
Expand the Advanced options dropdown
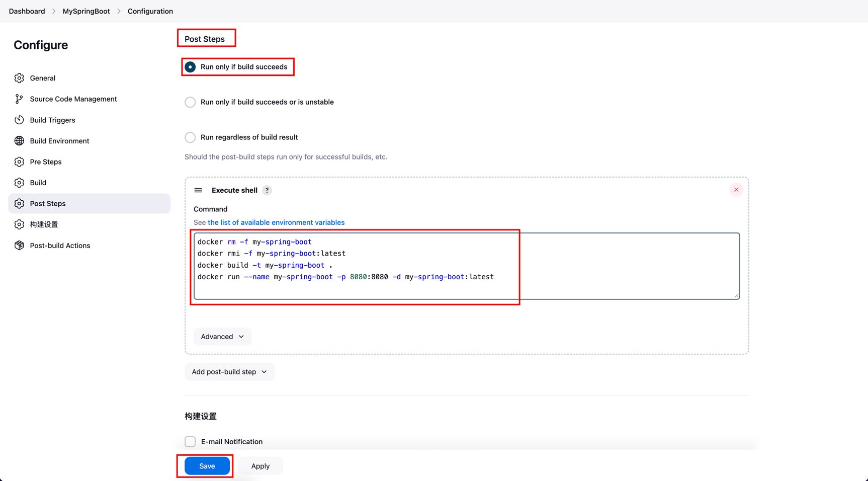pyautogui.click(x=222, y=337)
